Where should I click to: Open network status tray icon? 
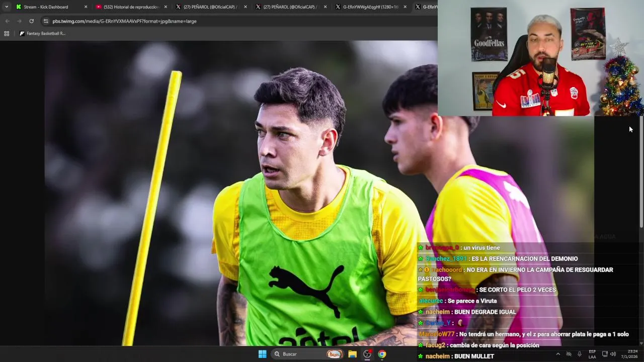(605, 354)
